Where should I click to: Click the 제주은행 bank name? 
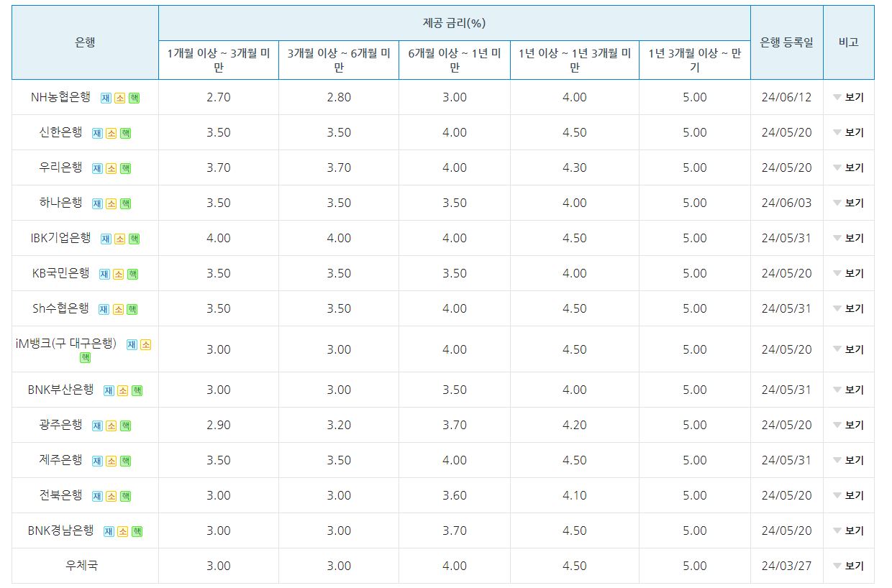point(61,460)
